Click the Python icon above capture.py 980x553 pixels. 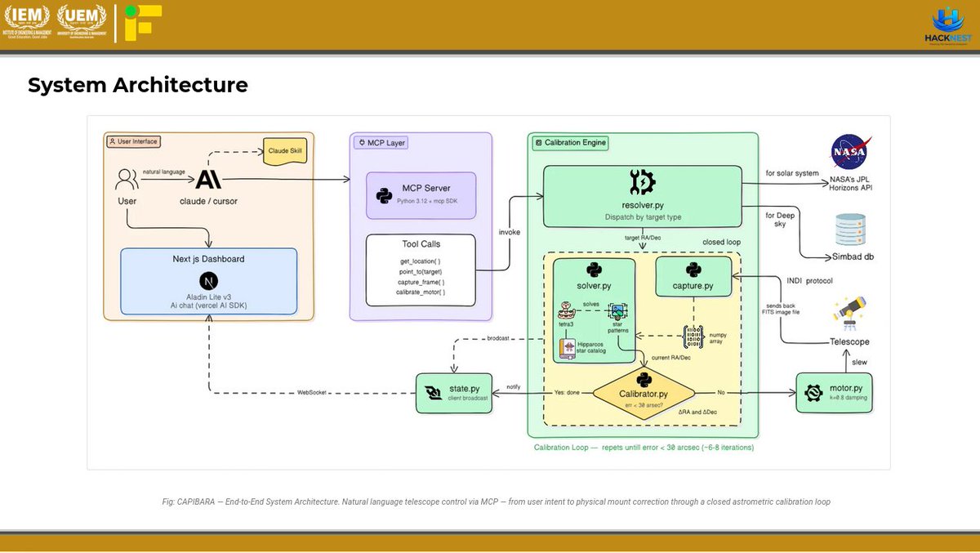coord(693,270)
